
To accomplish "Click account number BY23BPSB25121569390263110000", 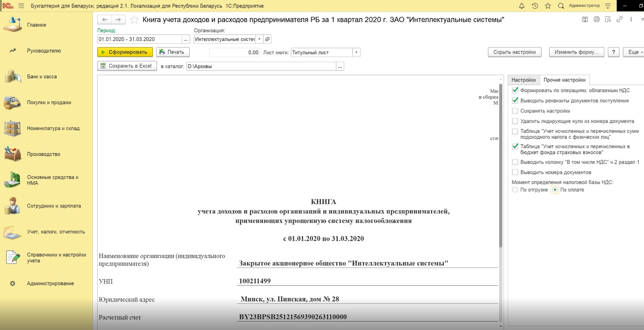I will (x=293, y=317).
